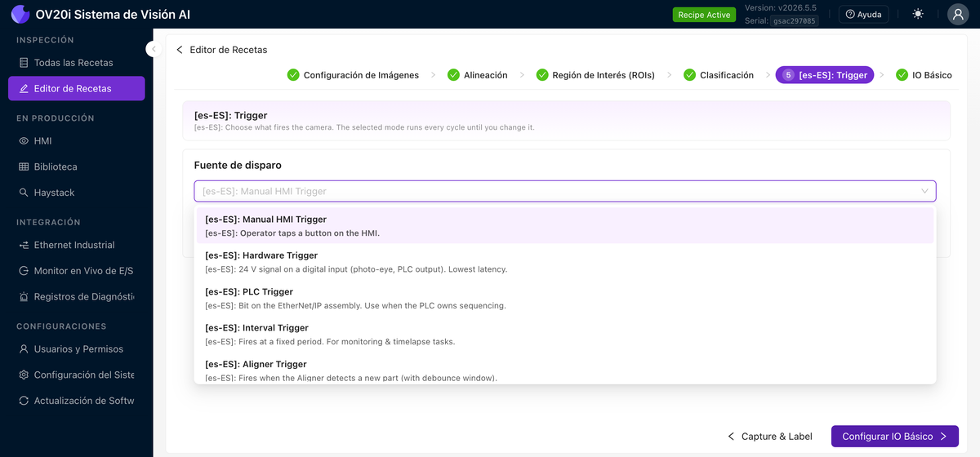Click the Recipe Active badge
The image size is (980, 457).
pos(703,15)
